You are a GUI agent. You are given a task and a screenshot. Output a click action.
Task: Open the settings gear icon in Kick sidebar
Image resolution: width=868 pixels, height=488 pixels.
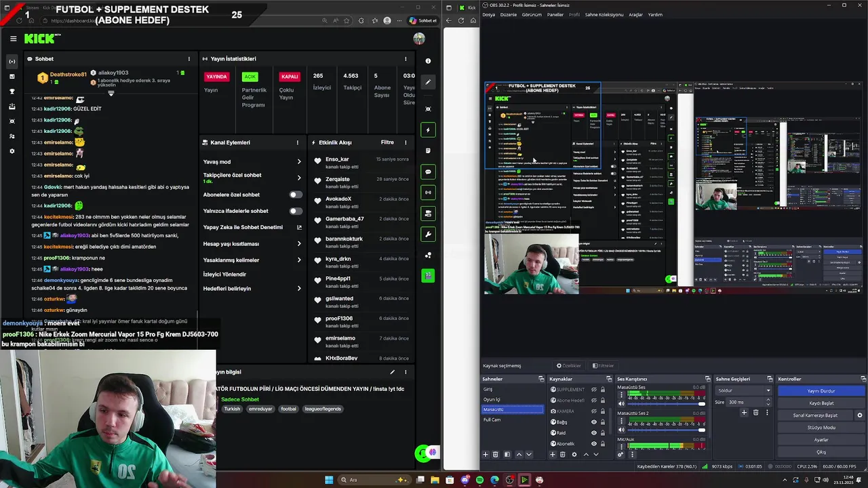point(12,151)
